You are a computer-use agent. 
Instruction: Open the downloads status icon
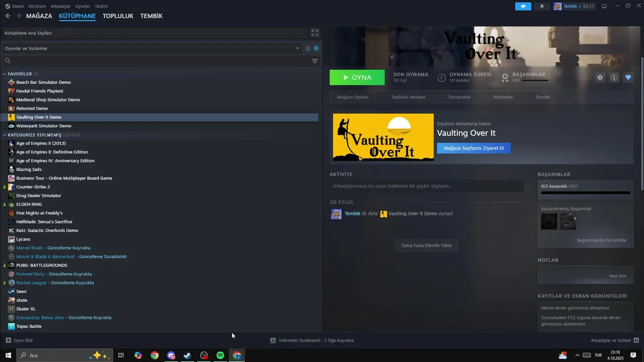point(273,340)
